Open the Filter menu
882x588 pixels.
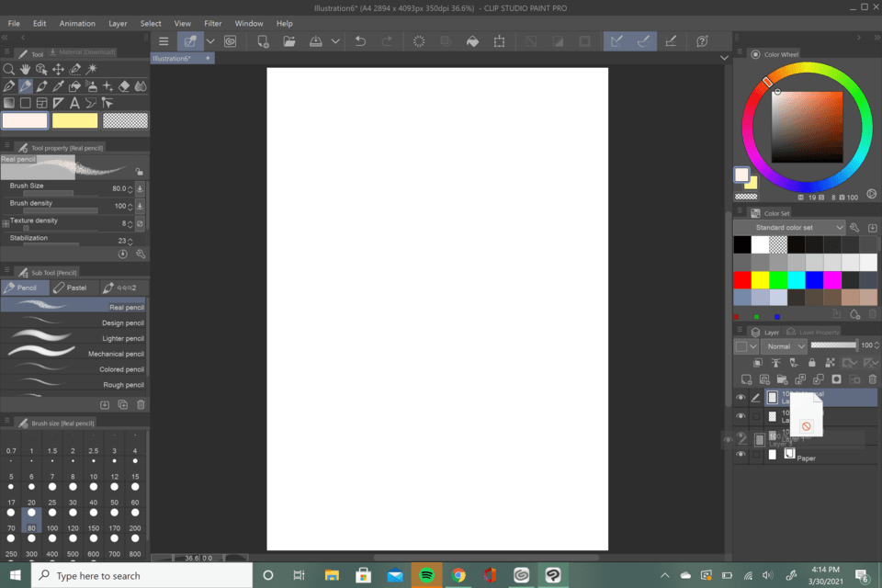[x=213, y=23]
